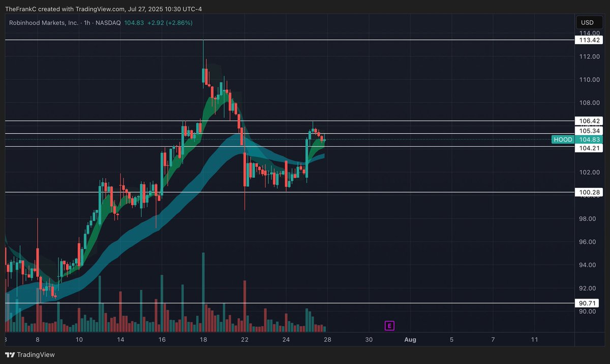Select the 100.28 horizontal line price label
Screen dimensions: 610x364
589,192
